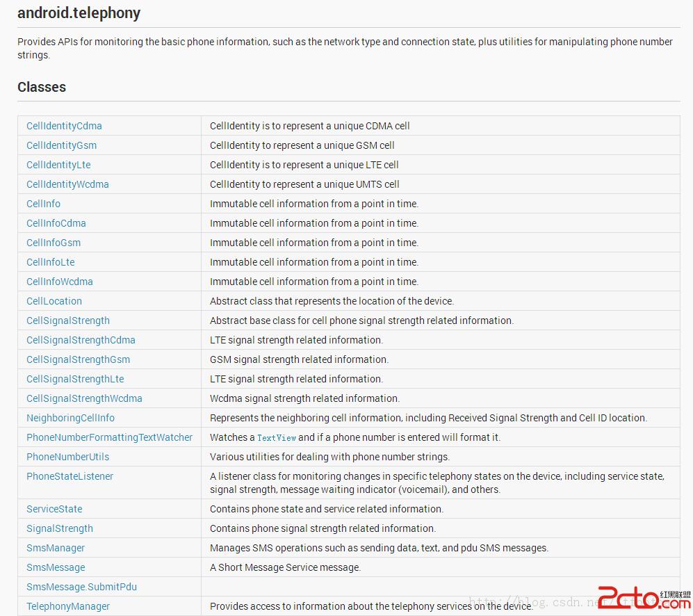Go to the PhoneStateListener class

[x=70, y=476]
